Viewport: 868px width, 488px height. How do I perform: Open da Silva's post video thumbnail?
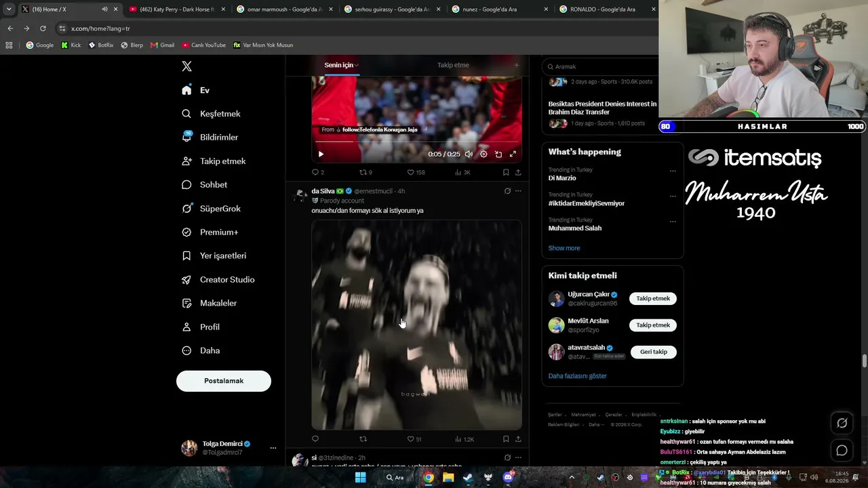click(416, 325)
